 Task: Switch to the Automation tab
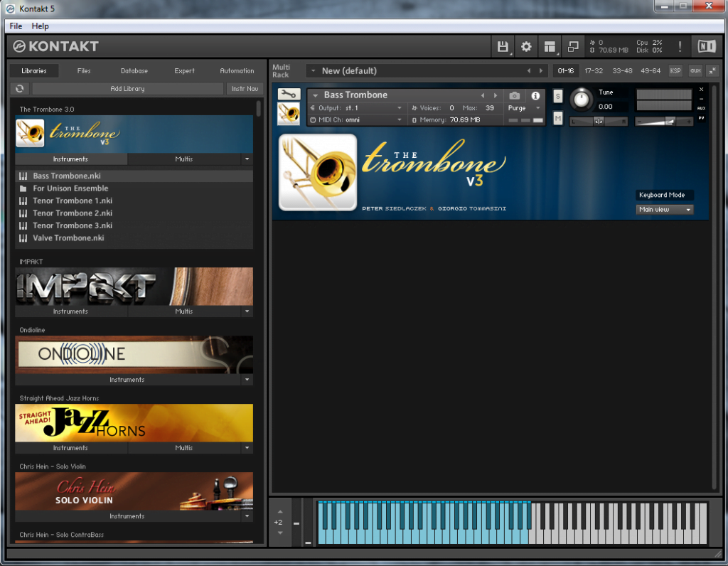tap(237, 70)
